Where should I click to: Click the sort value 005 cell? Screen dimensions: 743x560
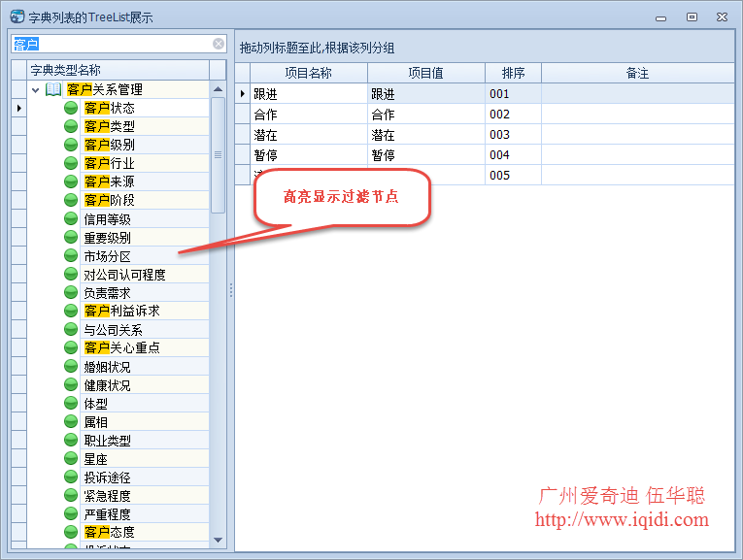[x=513, y=175]
